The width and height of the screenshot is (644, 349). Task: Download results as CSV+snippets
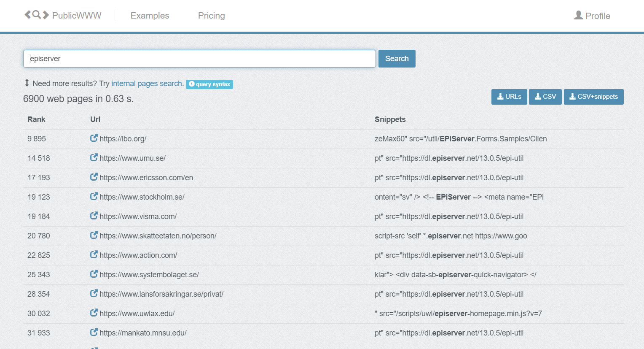tap(594, 97)
